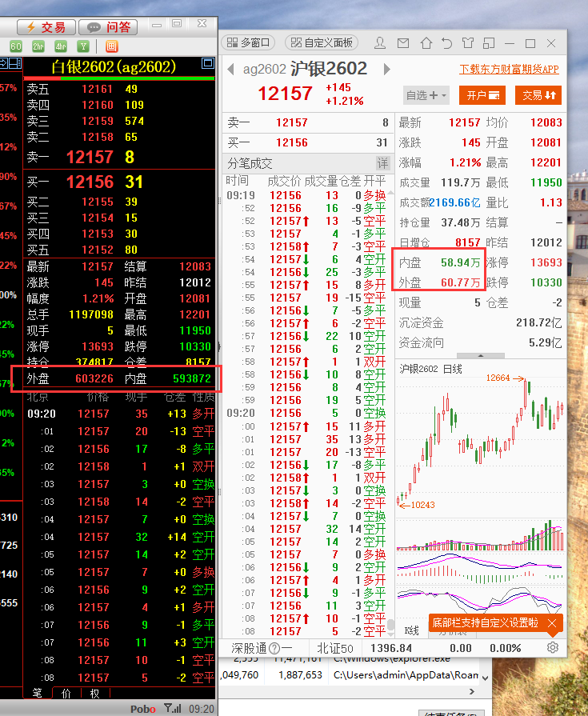
Task: Go to next contract arrow after 沪银2602
Action: tap(387, 69)
